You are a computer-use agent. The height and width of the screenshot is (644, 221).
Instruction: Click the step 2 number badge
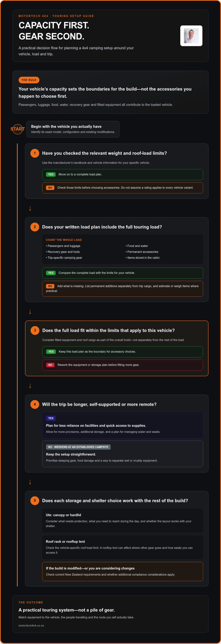[x=35, y=227]
